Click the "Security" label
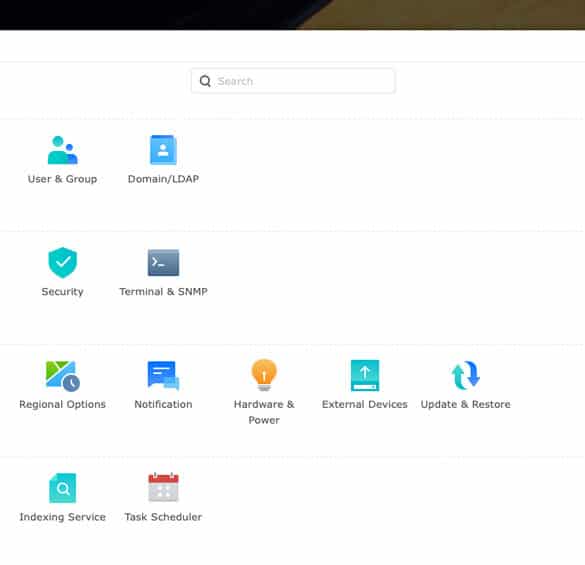 pos(62,292)
